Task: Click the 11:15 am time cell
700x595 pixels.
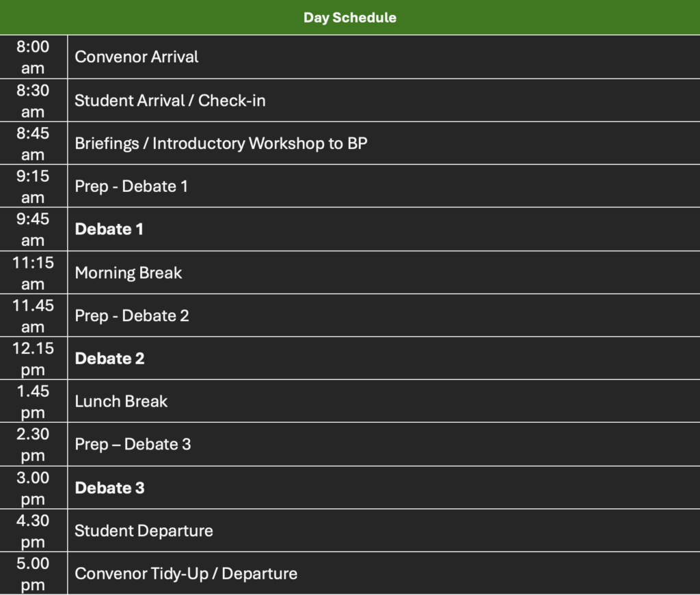Action: [x=33, y=273]
